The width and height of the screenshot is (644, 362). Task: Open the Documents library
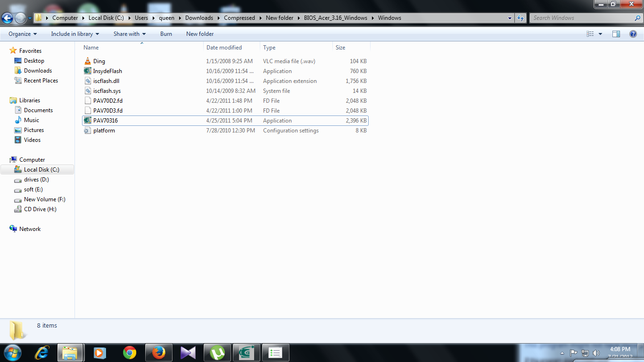point(38,110)
